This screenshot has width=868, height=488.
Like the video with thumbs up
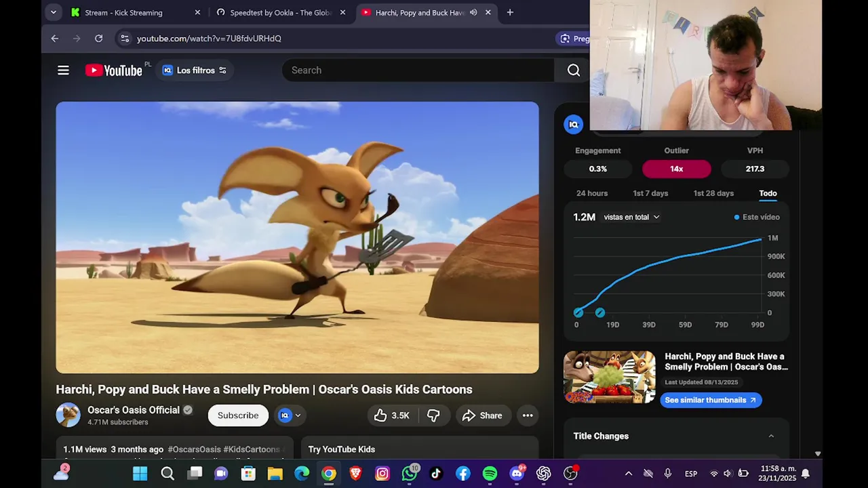point(393,415)
